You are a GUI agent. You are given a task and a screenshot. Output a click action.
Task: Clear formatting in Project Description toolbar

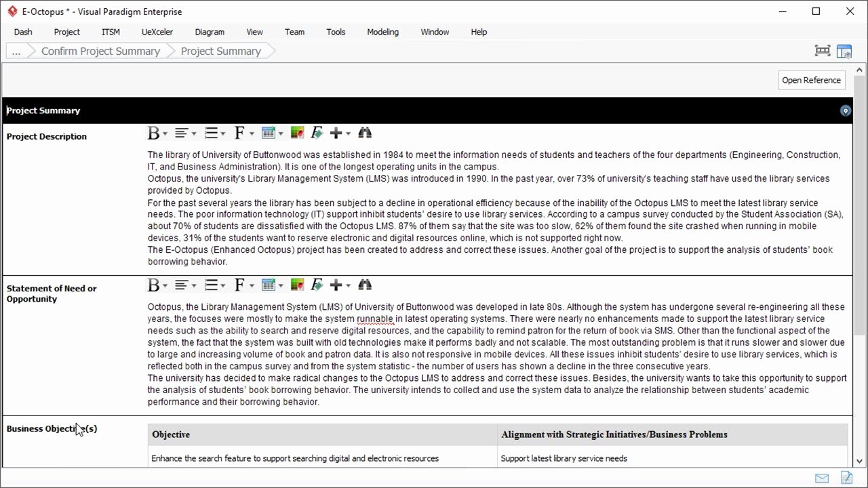tap(317, 133)
